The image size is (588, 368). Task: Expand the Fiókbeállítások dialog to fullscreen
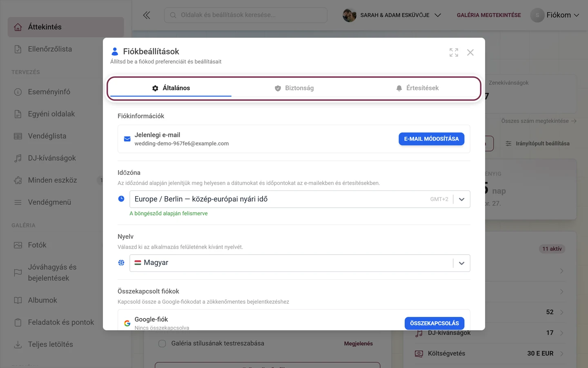coord(454,52)
